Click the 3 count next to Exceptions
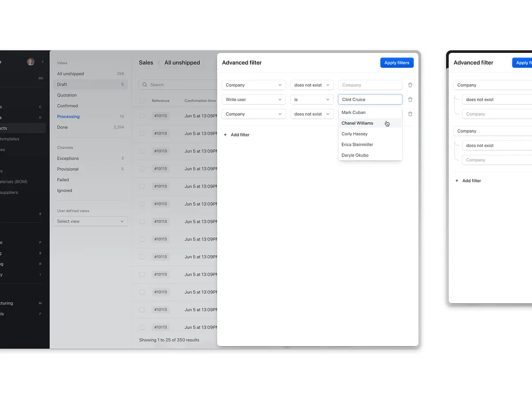Viewport: 532px width, 399px height. tap(122, 158)
